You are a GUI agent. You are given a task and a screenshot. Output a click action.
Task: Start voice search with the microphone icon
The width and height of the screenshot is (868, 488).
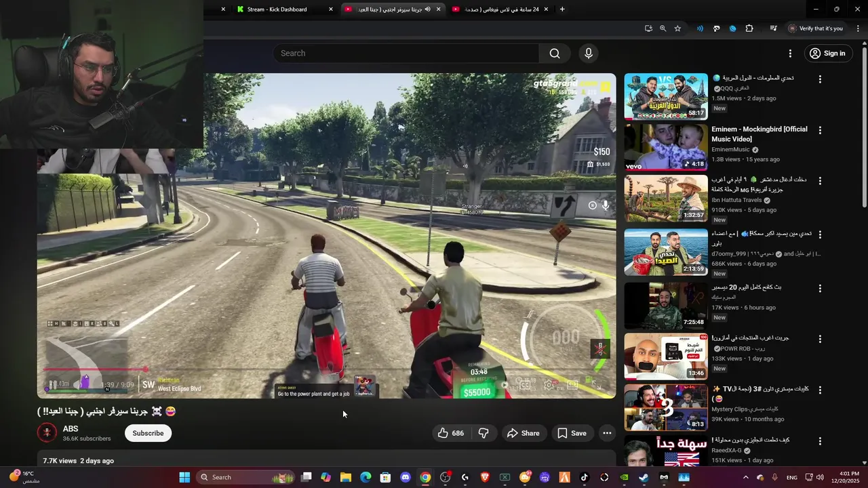pos(588,54)
